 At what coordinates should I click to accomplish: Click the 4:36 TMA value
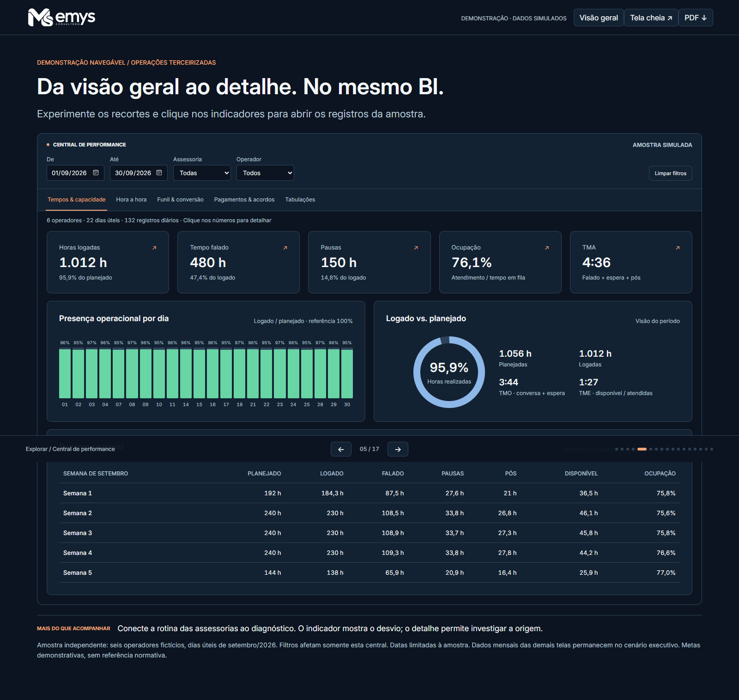596,262
